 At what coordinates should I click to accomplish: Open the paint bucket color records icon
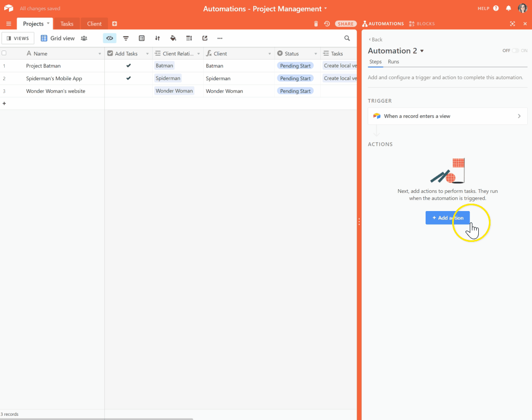click(173, 38)
